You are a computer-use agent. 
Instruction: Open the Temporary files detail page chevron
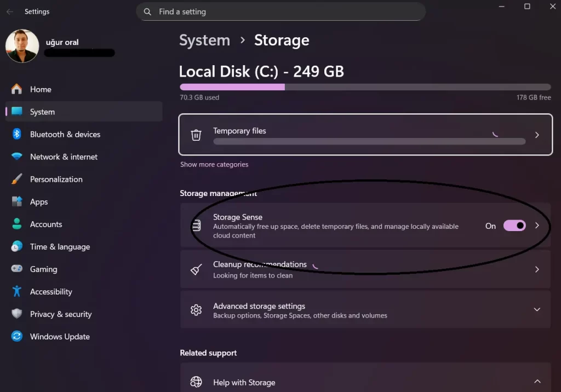click(537, 135)
